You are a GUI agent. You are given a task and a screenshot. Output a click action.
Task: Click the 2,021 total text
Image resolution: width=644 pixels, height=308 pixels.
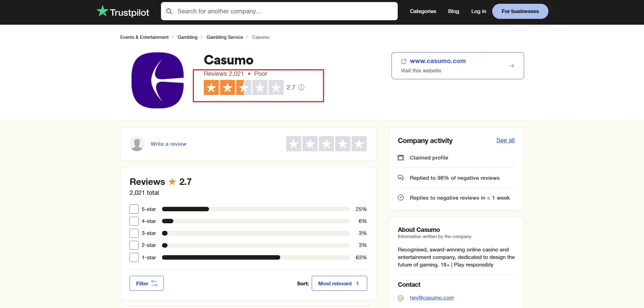pyautogui.click(x=144, y=193)
